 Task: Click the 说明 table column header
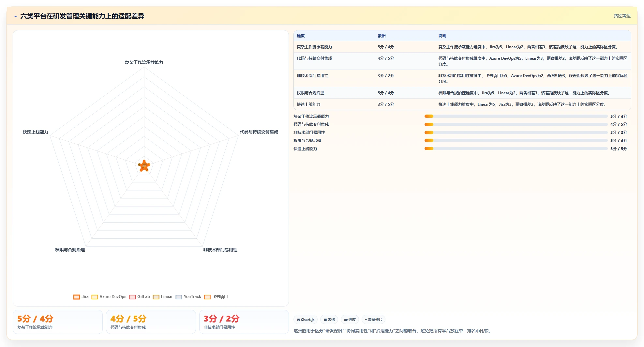(x=442, y=36)
